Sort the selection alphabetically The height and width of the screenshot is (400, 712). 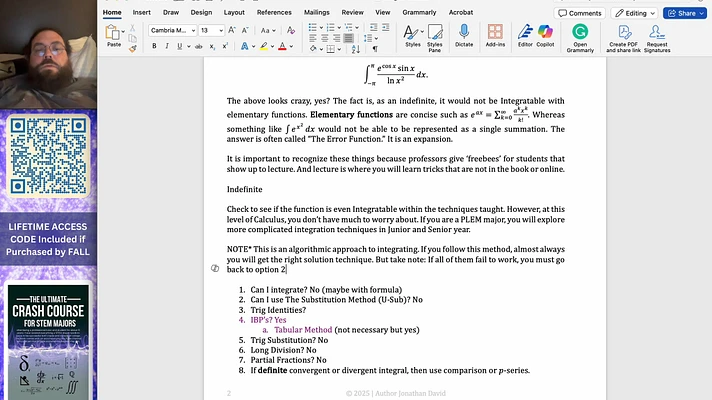[356, 49]
